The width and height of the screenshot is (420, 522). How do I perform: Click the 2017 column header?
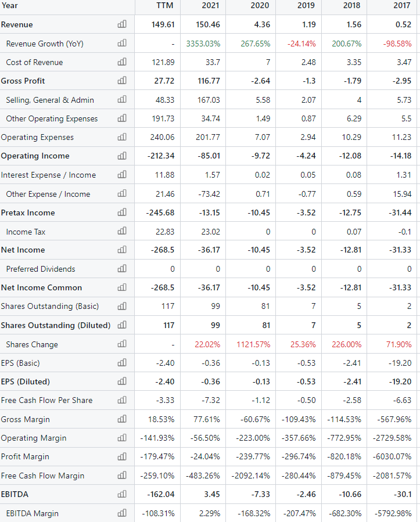pos(401,5)
